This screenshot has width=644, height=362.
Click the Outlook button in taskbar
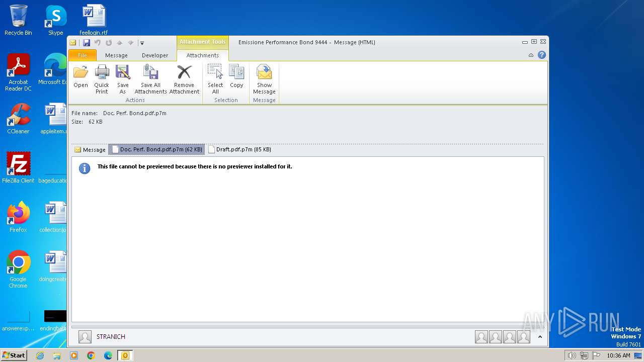pyautogui.click(x=125, y=355)
